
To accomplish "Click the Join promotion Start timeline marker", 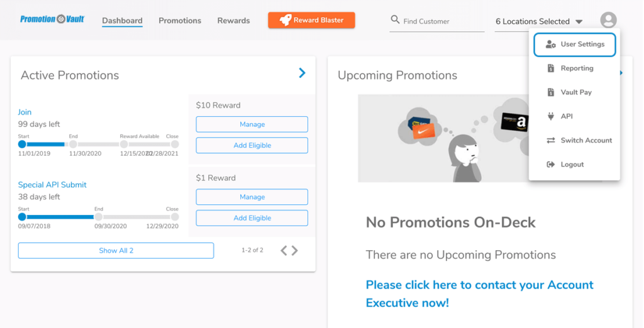I will click(22, 144).
